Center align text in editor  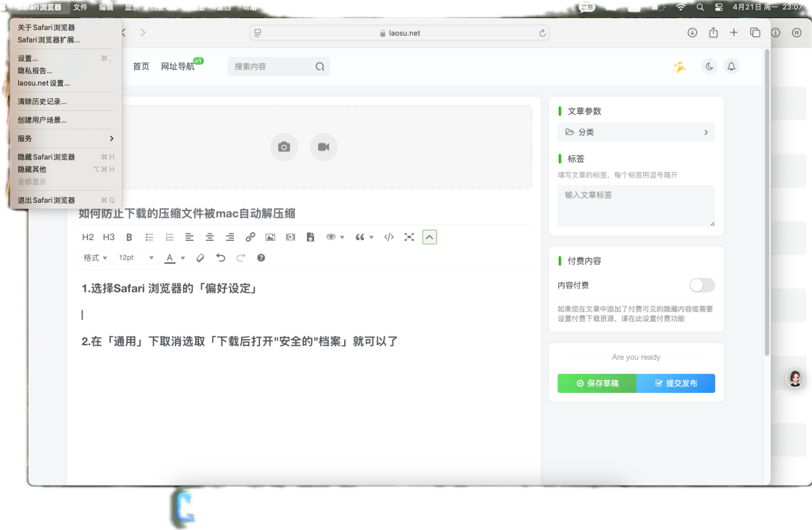point(209,237)
